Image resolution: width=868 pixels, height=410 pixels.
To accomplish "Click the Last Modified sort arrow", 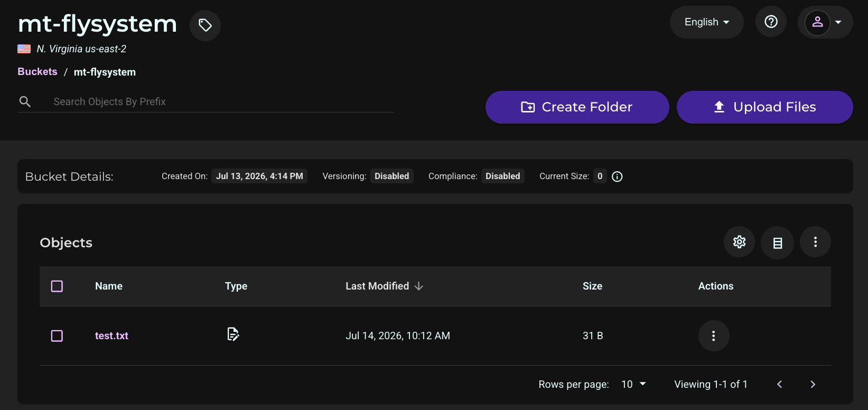I will tap(419, 286).
